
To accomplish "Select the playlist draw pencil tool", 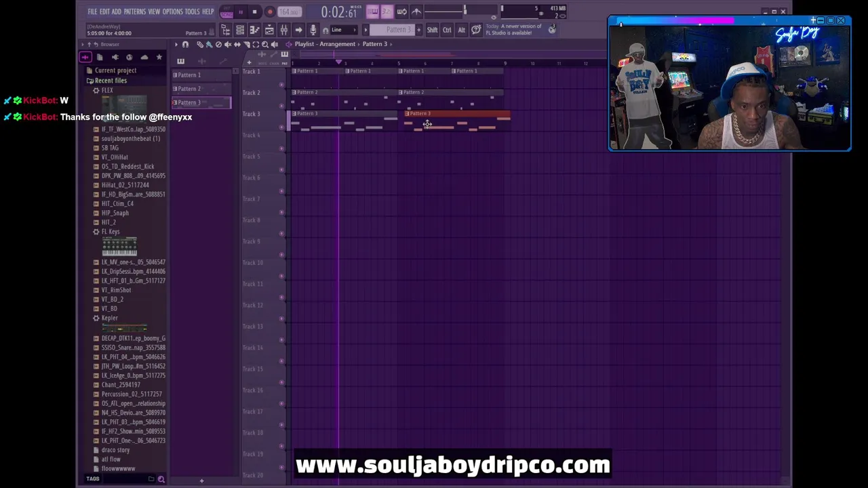I will [199, 44].
